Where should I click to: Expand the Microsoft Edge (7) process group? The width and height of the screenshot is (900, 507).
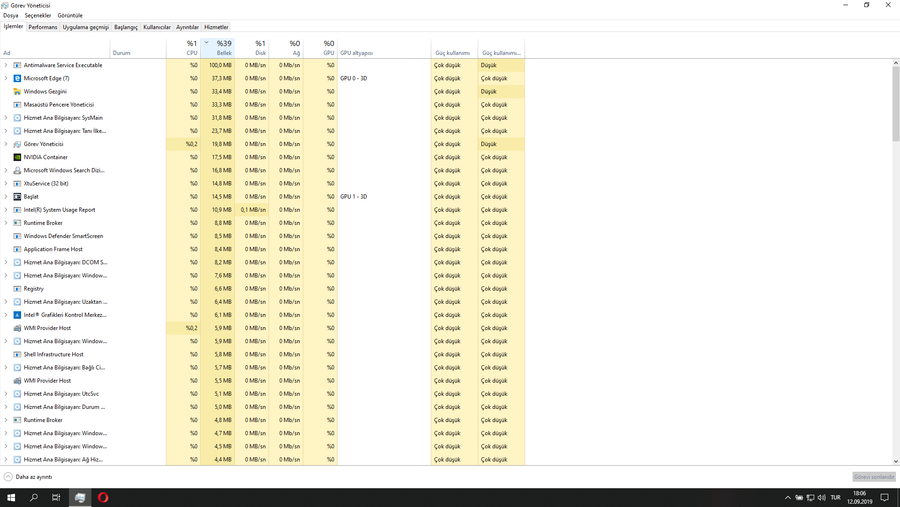coord(6,78)
